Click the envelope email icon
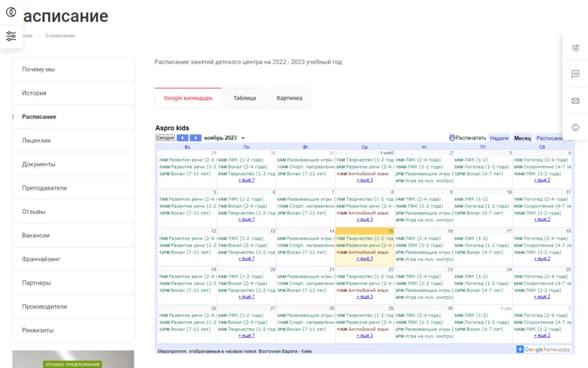This screenshot has height=368, width=588. (x=575, y=101)
